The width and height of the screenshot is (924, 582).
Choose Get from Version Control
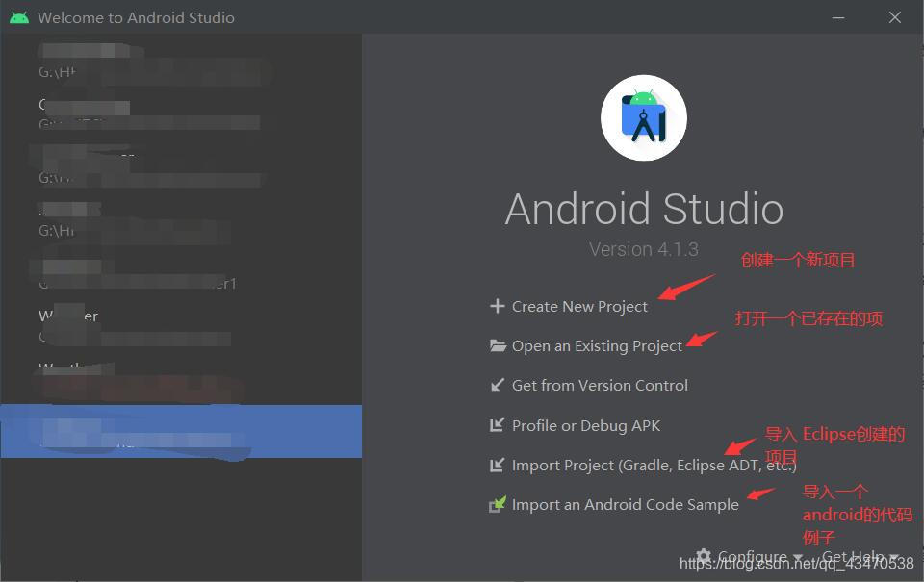(600, 385)
